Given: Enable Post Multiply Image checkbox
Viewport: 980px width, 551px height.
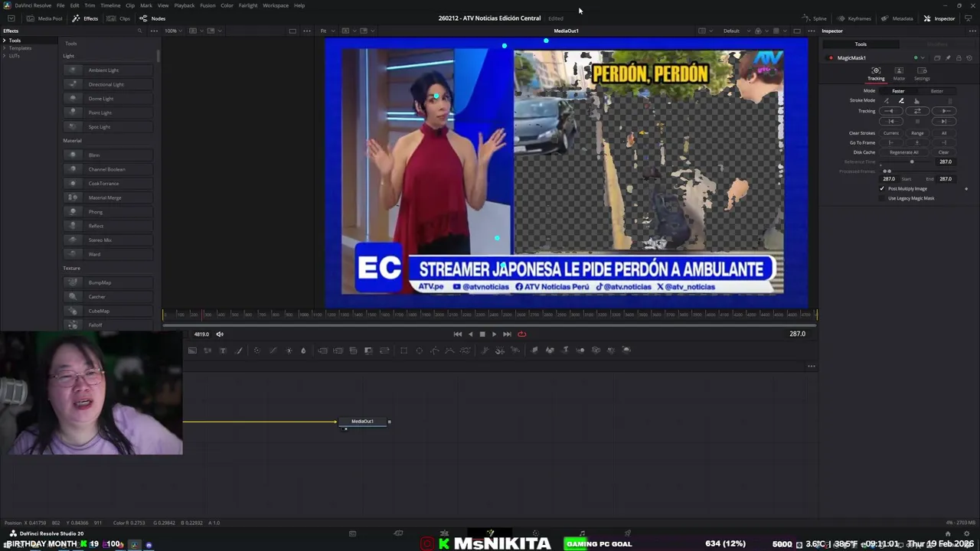Looking at the screenshot, I should point(882,188).
